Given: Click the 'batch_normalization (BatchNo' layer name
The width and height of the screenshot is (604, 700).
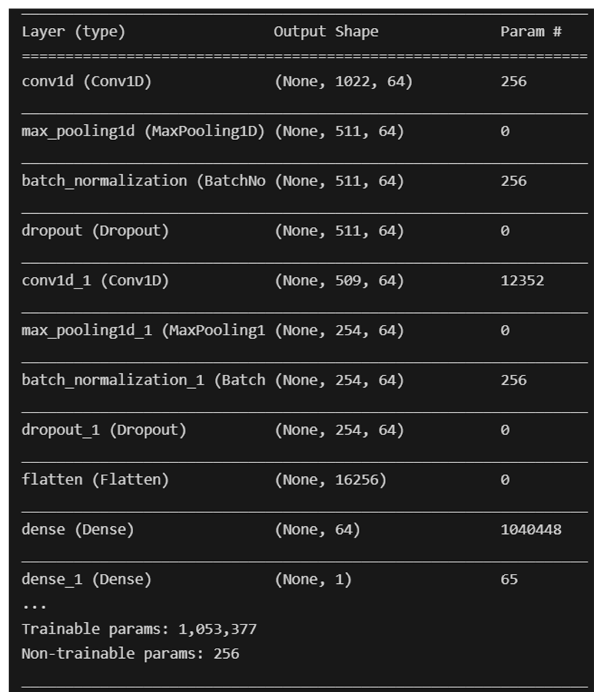Looking at the screenshot, I should coord(143,181).
